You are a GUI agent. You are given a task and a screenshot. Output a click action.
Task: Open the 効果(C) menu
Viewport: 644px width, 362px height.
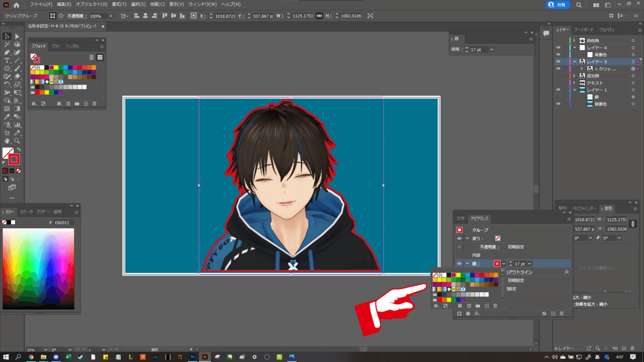pos(157,5)
